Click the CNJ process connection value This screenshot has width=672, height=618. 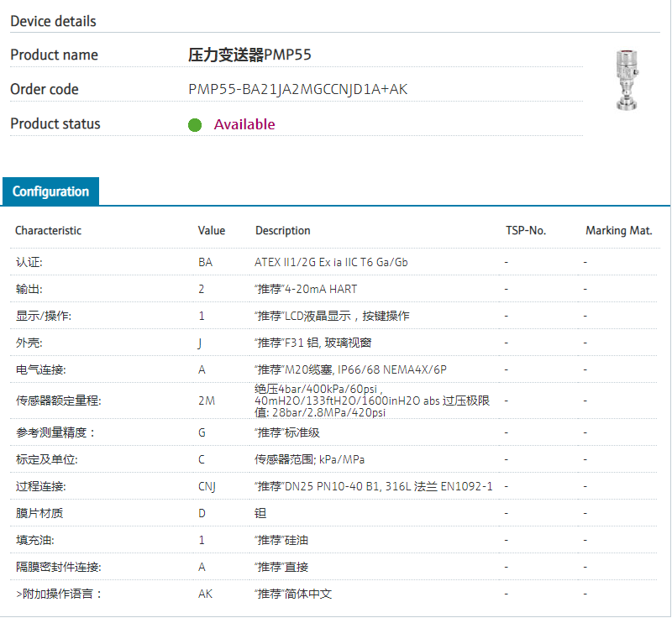[207, 486]
